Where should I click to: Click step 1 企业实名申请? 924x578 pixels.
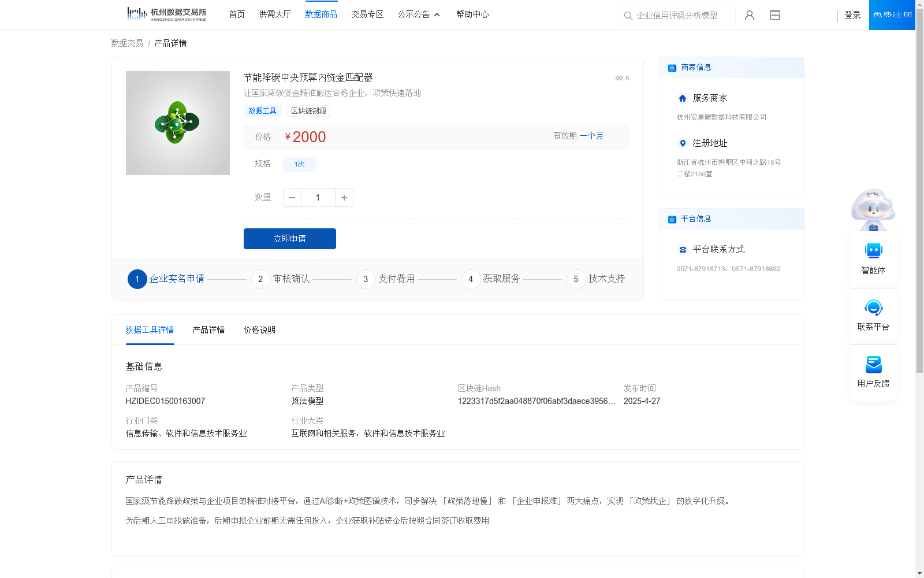[166, 279]
